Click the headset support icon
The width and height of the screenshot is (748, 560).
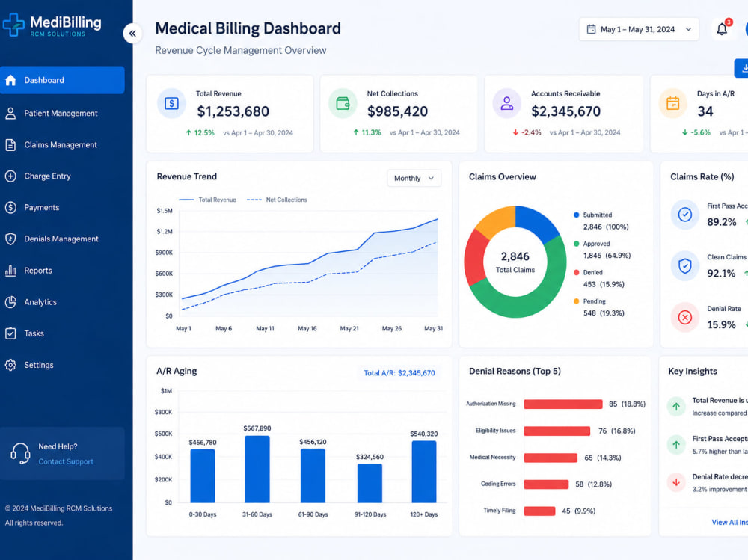point(20,454)
